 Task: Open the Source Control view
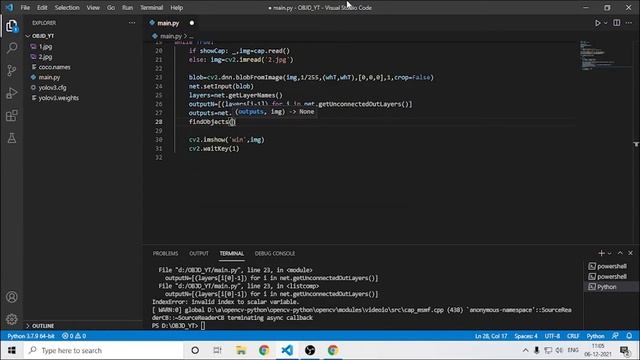pos(12,70)
